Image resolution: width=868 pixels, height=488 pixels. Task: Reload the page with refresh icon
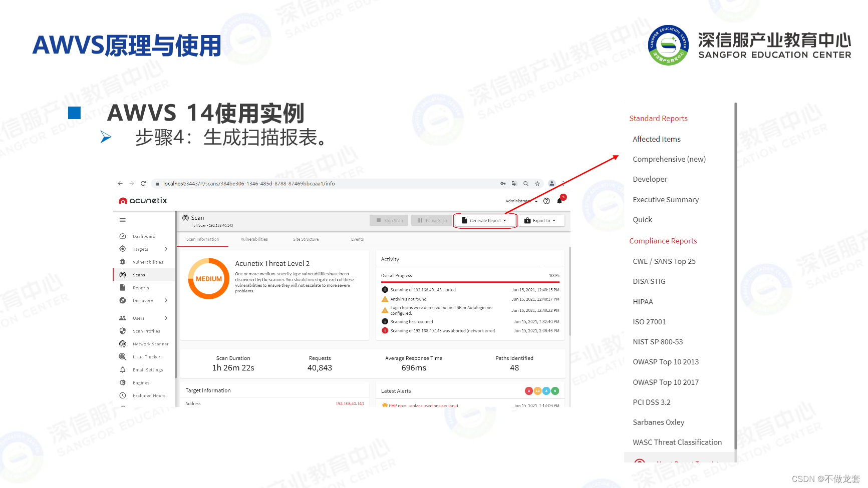(x=143, y=184)
